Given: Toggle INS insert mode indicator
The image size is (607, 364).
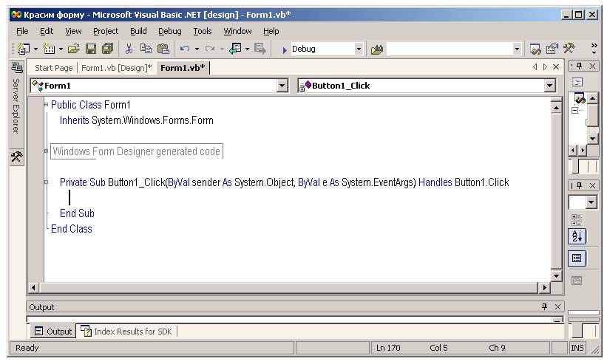Looking at the screenshot, I should pyautogui.click(x=577, y=347).
